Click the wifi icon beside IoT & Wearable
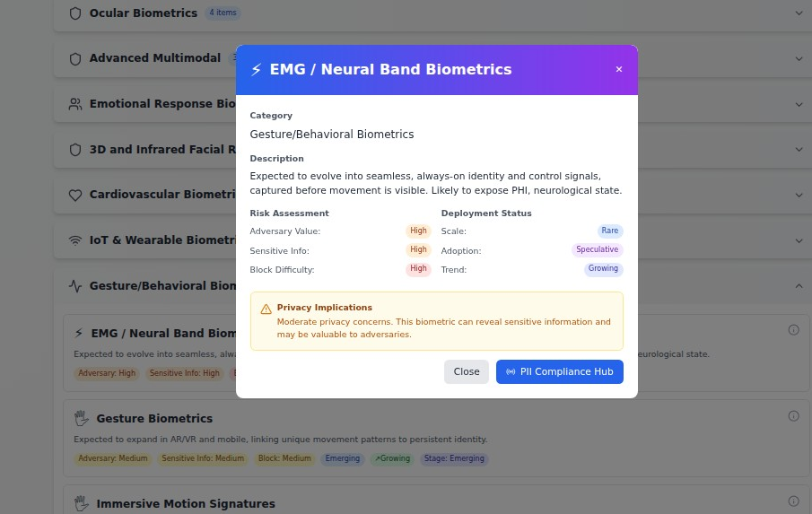The image size is (812, 514). pyautogui.click(x=75, y=240)
